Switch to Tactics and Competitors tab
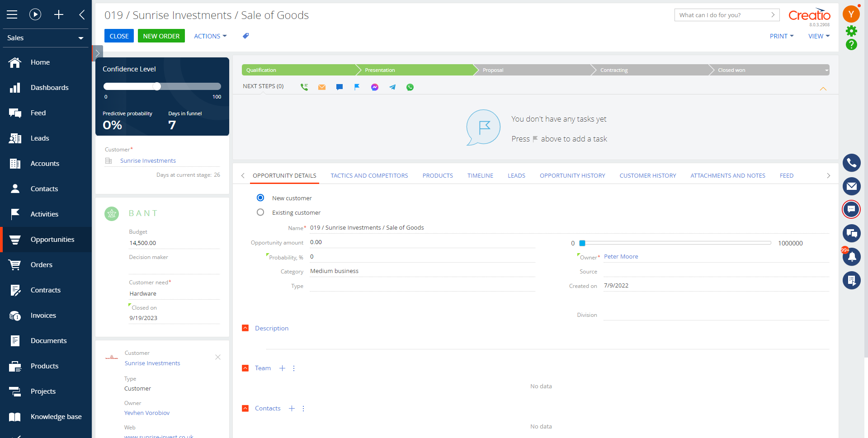The image size is (868, 438). pyautogui.click(x=369, y=176)
